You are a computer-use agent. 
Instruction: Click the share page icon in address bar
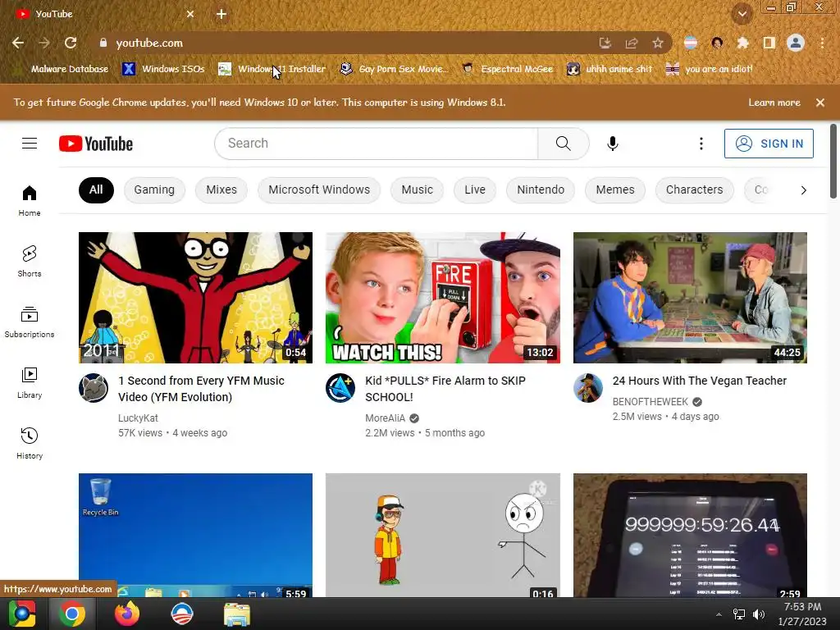coord(632,43)
